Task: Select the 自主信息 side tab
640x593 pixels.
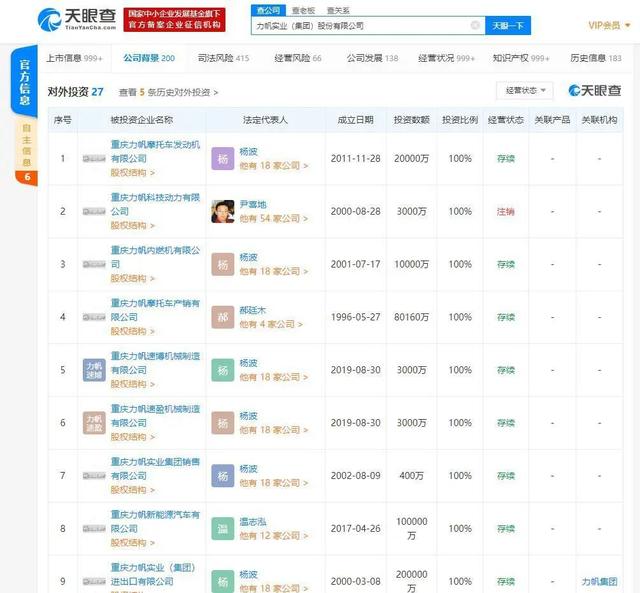Action: (26, 145)
